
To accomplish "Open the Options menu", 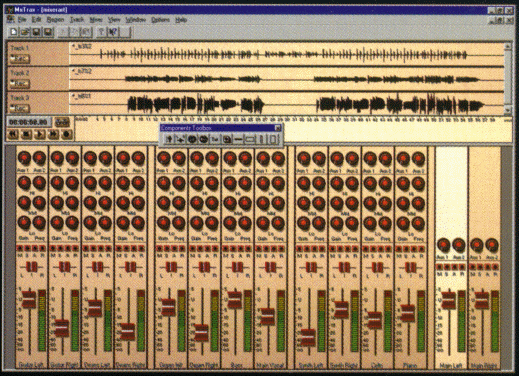I will tap(160, 20).
